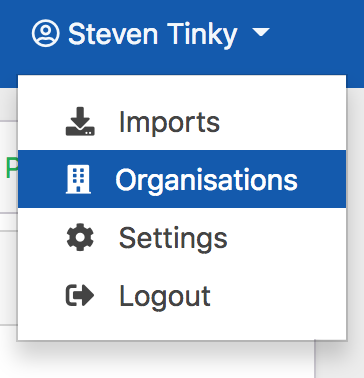Select the highlighted Organisations menu entry

(182, 179)
